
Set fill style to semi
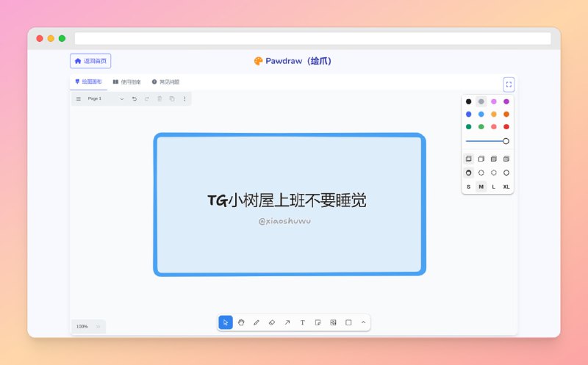pyautogui.click(x=481, y=159)
